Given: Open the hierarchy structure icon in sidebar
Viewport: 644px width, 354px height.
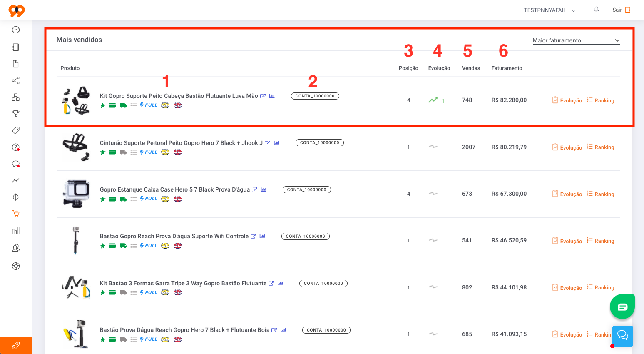Looking at the screenshot, I should 16,97.
